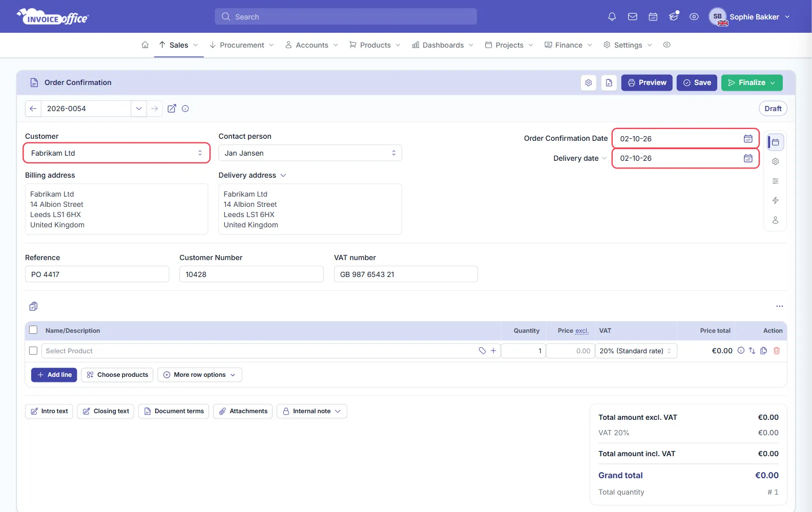Click the Search bar at top
This screenshot has height=512, width=812.
pyautogui.click(x=346, y=16)
